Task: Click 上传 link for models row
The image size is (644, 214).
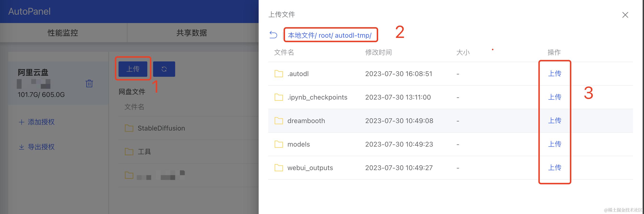Action: (x=555, y=144)
